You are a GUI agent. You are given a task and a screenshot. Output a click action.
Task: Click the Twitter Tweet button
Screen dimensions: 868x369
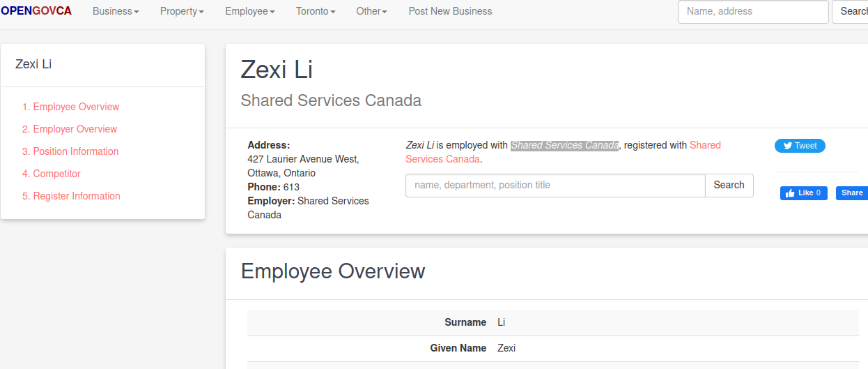tap(800, 146)
